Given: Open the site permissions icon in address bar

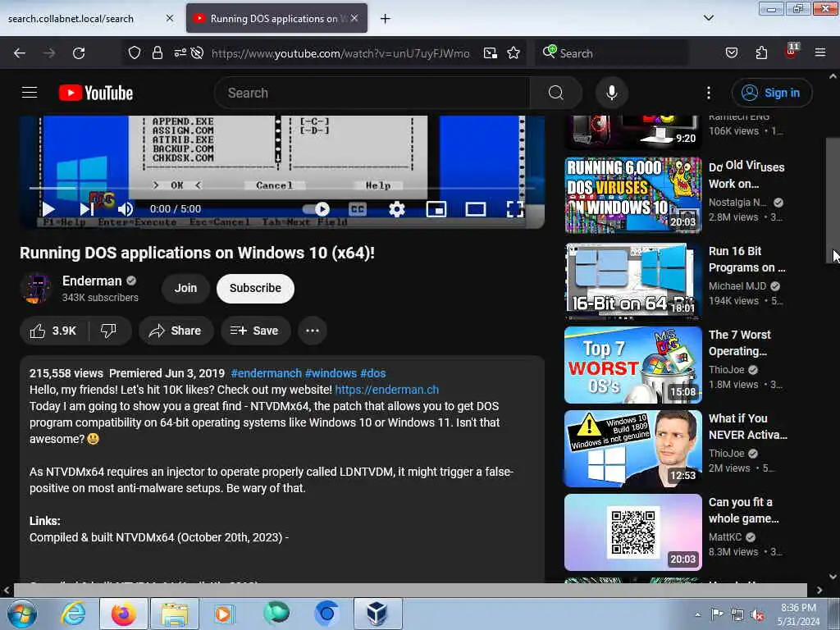Looking at the screenshot, I should [180, 53].
